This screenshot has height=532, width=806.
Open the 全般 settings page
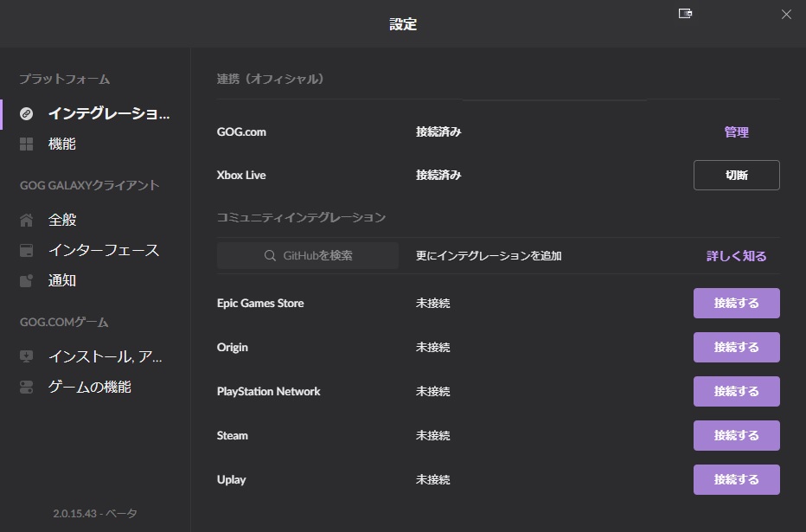(x=95, y=220)
